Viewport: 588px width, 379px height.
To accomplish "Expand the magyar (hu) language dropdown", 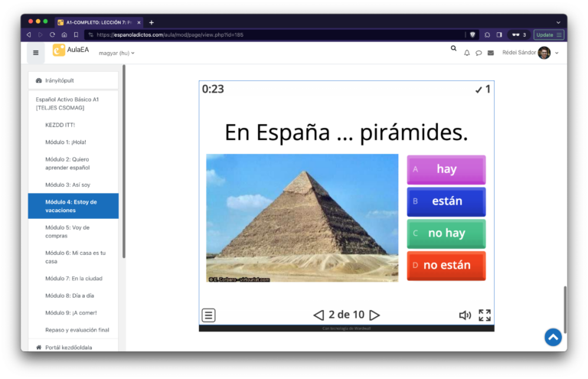I will [x=116, y=54].
